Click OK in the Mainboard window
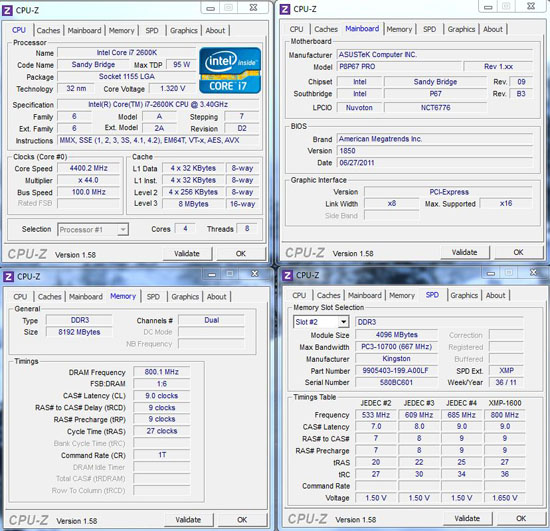Viewport: 550px width, 531px height. (x=518, y=252)
